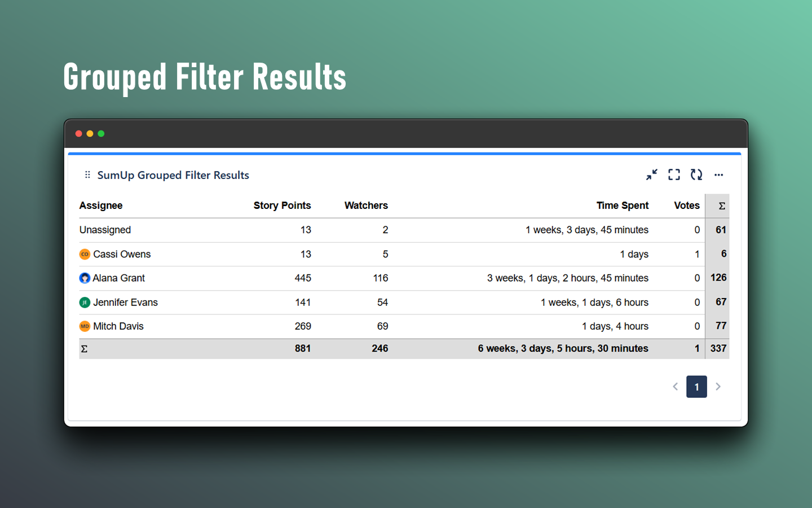Screen dimensions: 812x508
Task: Click Mitch Davis' 69 watchers value
Action: click(x=382, y=326)
